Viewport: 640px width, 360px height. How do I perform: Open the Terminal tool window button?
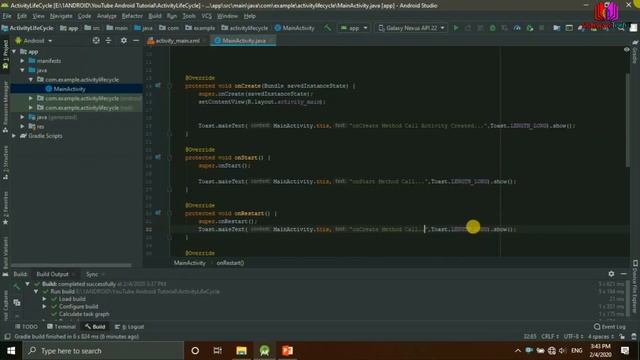pyautogui.click(x=61, y=327)
